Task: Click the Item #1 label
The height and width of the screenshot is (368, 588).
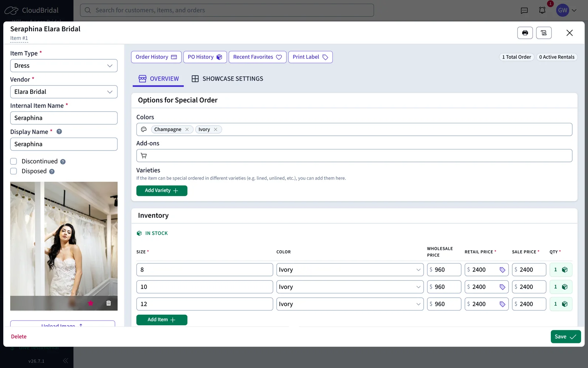Action: point(19,38)
